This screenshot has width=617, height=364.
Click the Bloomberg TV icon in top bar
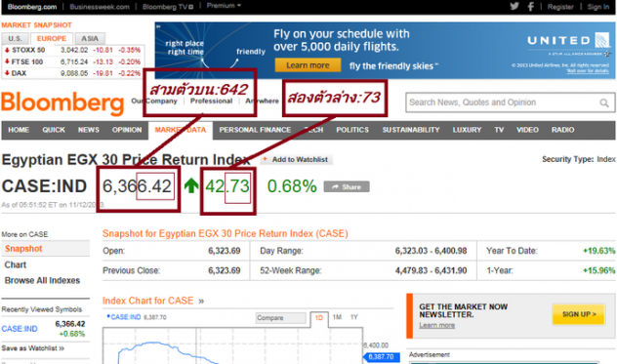point(190,7)
